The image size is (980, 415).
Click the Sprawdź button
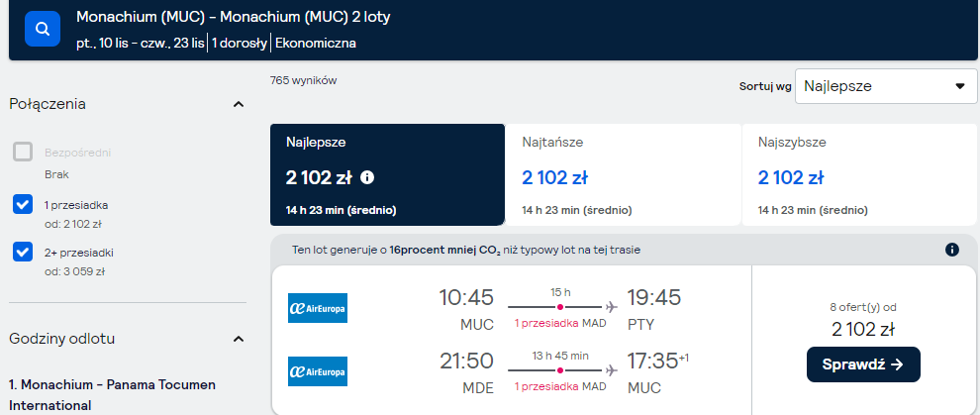[863, 364]
